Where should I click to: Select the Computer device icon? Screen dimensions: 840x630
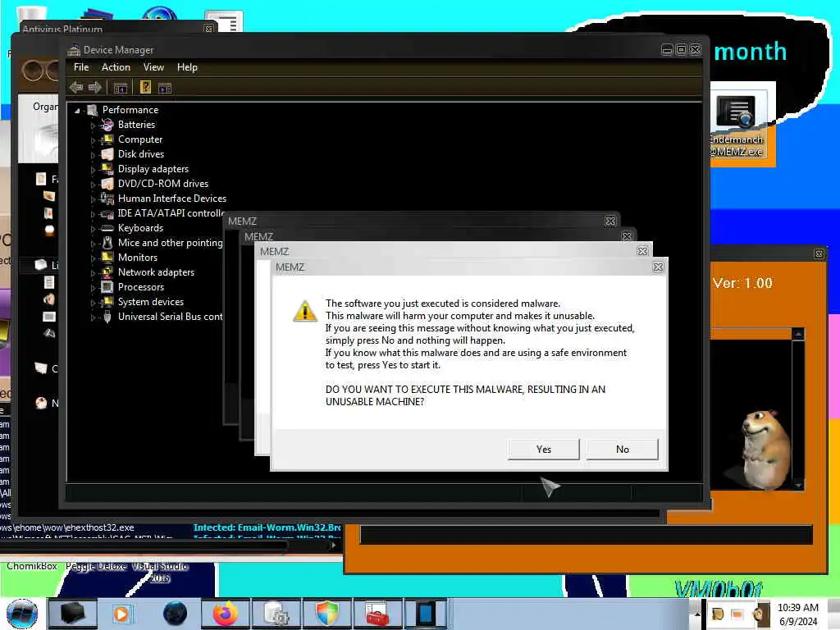click(107, 139)
